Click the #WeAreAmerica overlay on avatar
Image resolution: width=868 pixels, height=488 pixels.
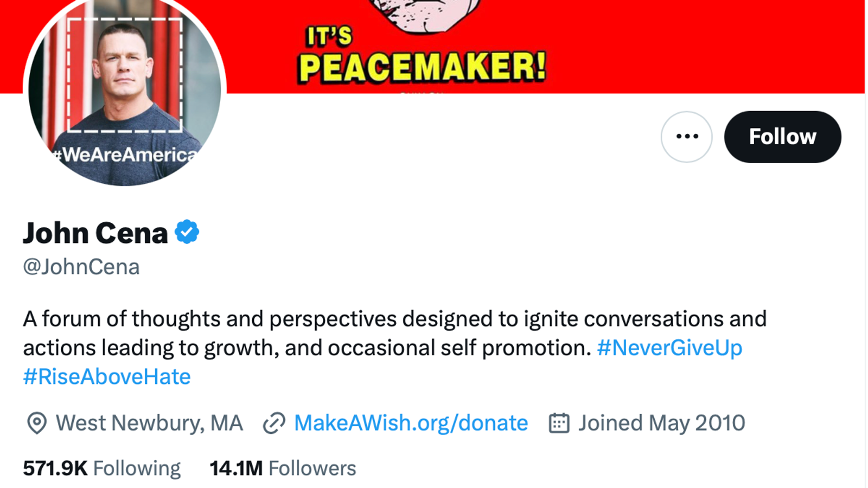126,155
